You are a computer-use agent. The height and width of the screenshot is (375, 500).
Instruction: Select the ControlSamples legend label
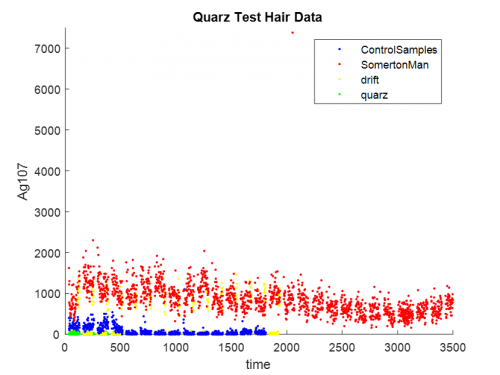pos(399,50)
